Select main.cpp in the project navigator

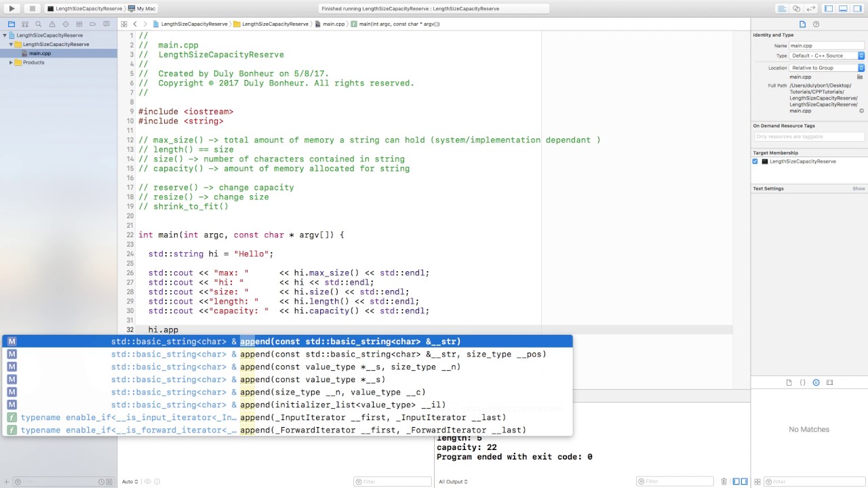tap(39, 53)
